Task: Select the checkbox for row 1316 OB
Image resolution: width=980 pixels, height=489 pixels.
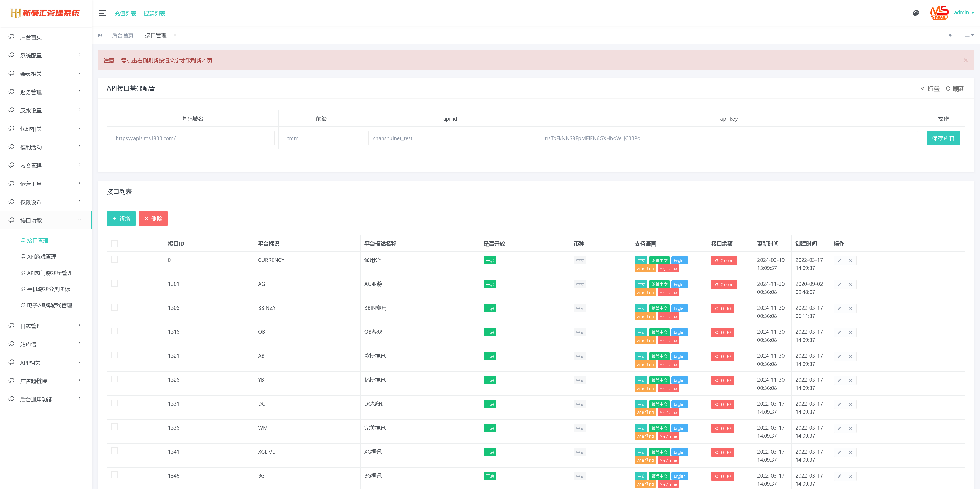Action: pyautogui.click(x=115, y=331)
